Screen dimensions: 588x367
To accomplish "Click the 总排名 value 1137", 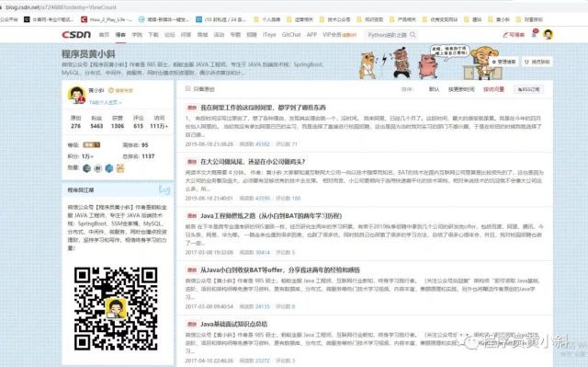I will click(x=148, y=156).
